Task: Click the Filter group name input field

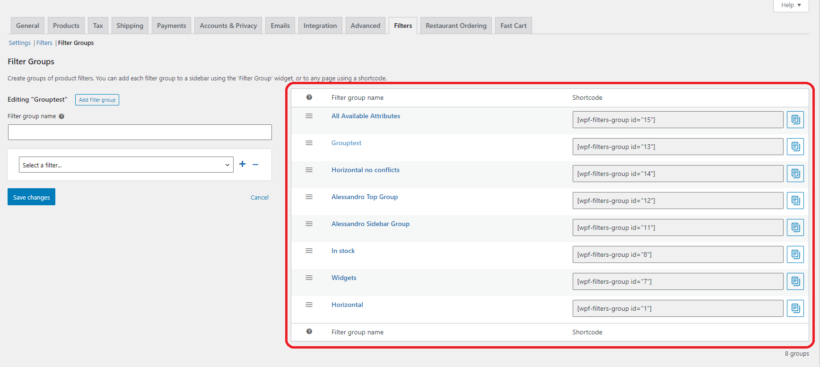Action: coord(140,132)
